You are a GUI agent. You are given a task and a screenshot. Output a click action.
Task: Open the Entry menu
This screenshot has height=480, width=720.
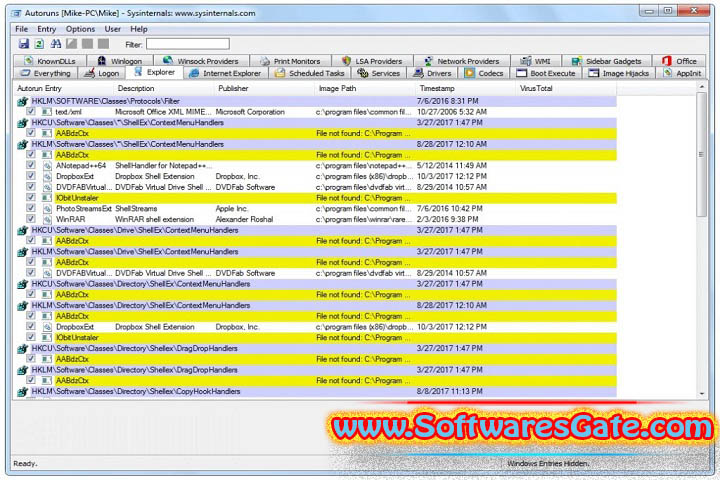click(x=46, y=29)
